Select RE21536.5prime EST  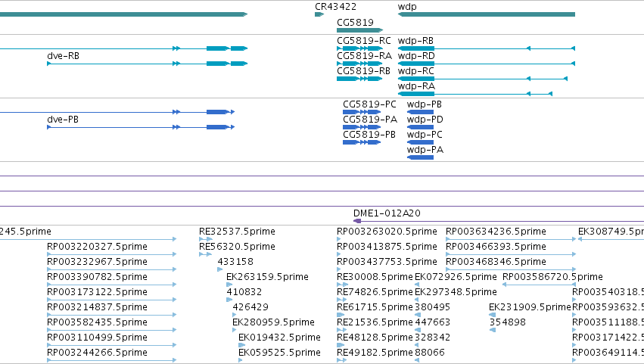[x=375, y=322]
